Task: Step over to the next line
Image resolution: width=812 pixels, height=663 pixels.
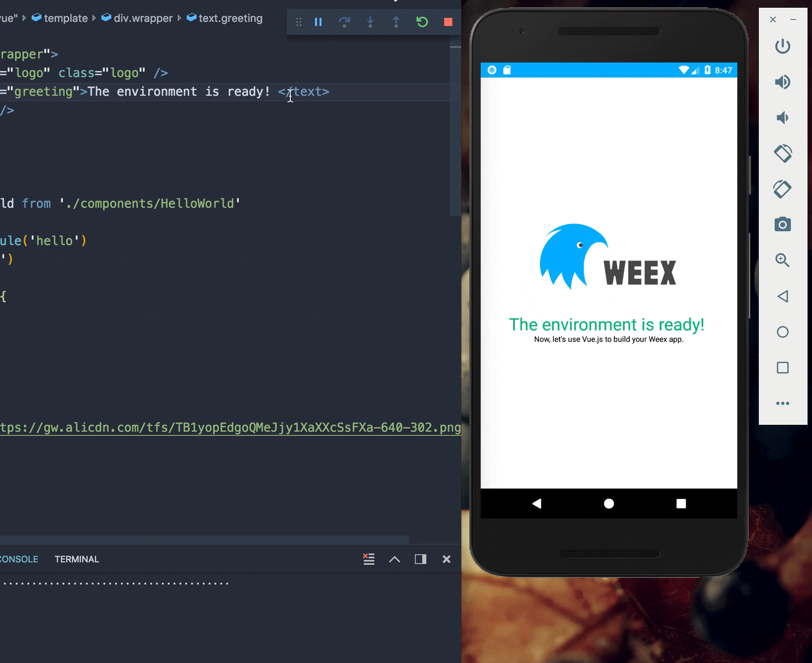Action: pyautogui.click(x=344, y=22)
